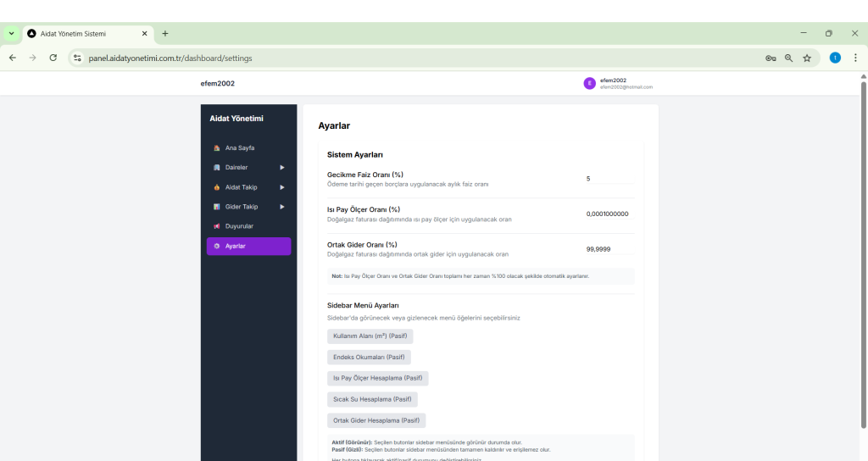
Task: Select Ayarlar in the sidebar menu
Action: [x=248, y=246]
